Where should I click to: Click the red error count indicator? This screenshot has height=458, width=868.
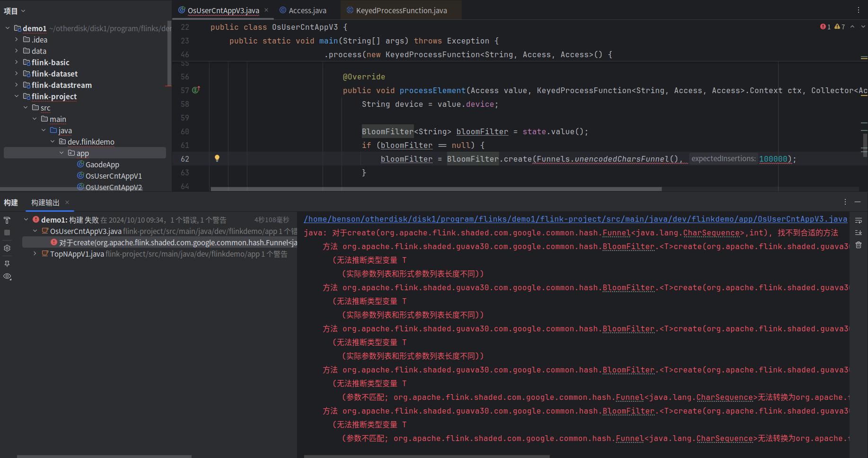(x=825, y=27)
